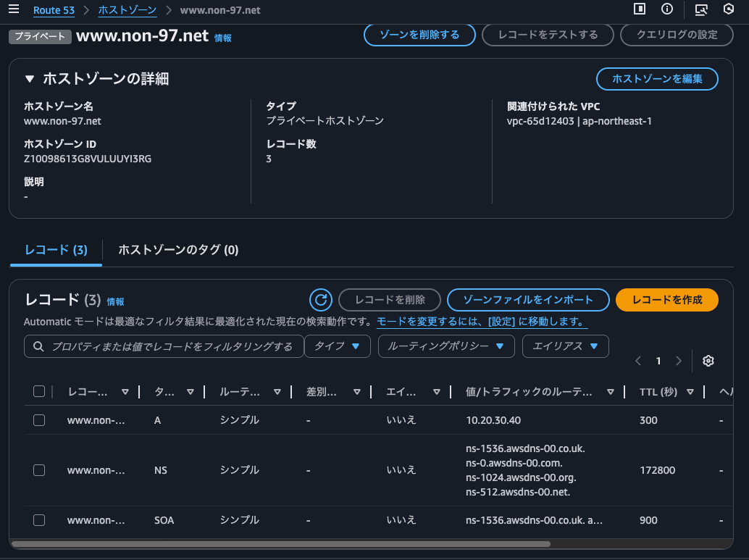
Task: Refresh the records list
Action: point(321,299)
